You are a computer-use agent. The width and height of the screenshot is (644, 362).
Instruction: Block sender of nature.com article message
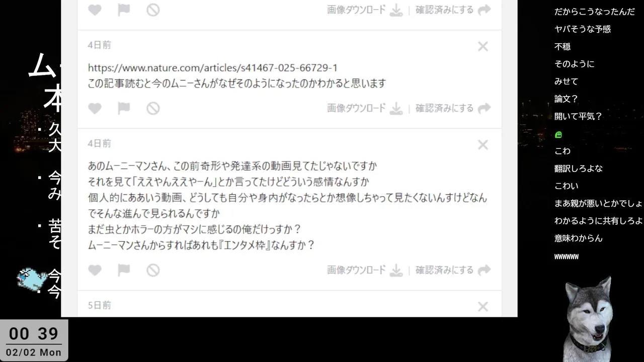tap(153, 109)
